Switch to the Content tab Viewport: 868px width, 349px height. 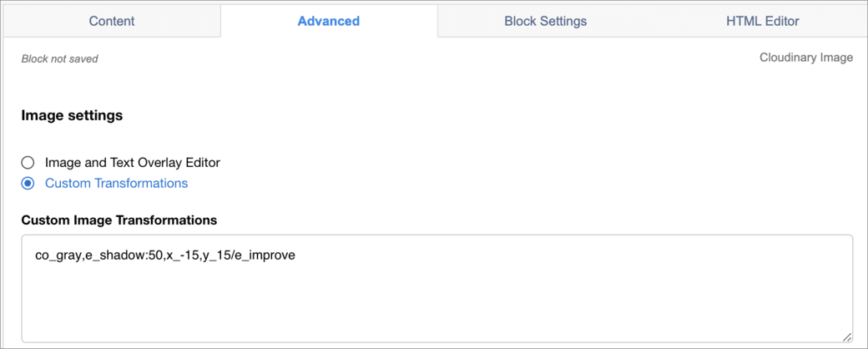112,21
